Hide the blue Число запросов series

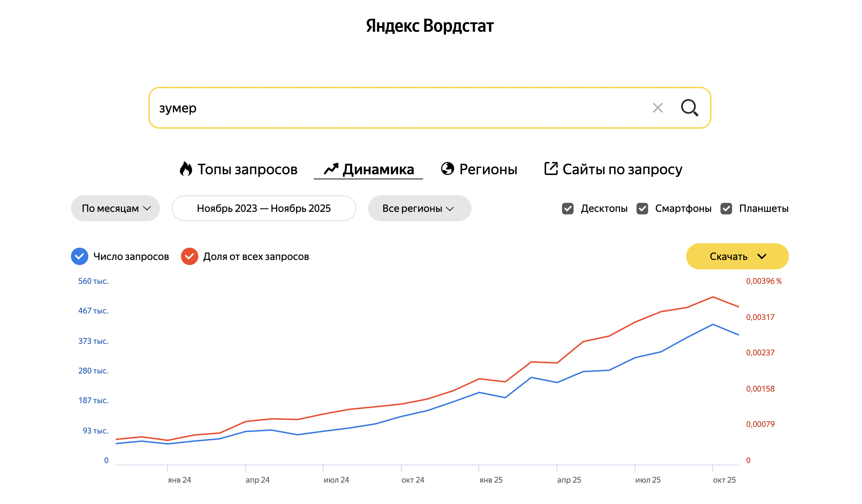[x=80, y=256]
